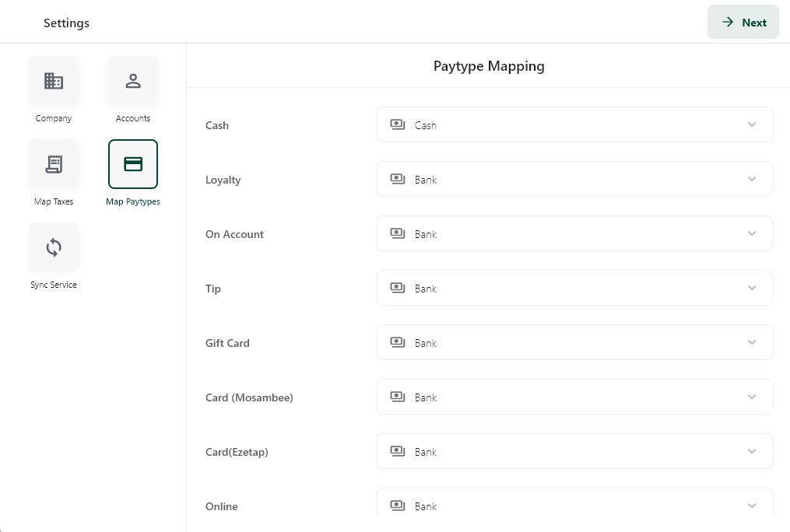Click the money icon in Gift Card row
Image resolution: width=790 pixels, height=532 pixels.
point(398,342)
